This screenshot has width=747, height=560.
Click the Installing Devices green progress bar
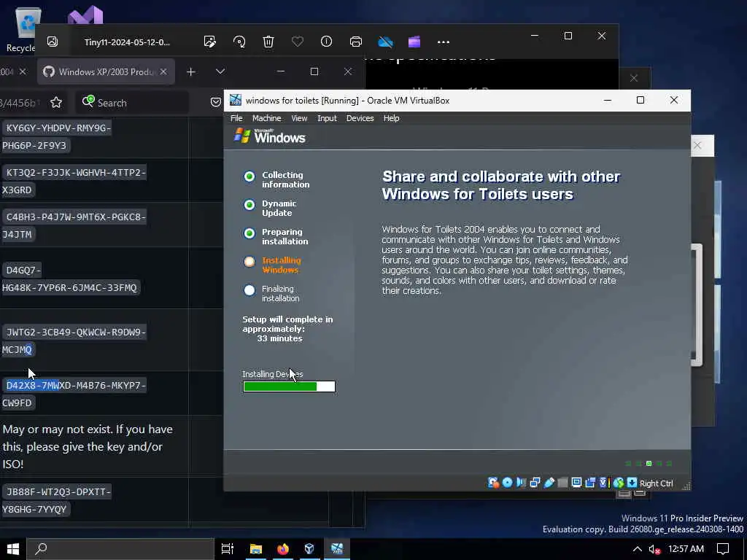click(x=289, y=386)
